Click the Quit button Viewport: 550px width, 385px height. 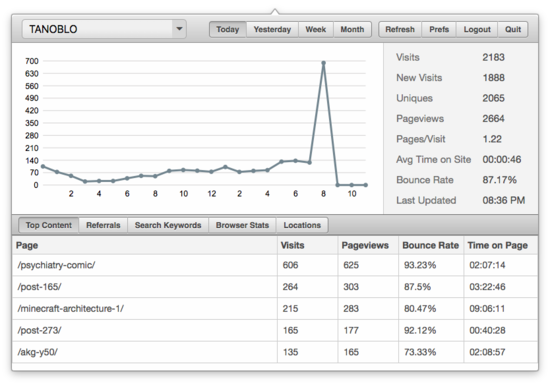click(x=513, y=29)
